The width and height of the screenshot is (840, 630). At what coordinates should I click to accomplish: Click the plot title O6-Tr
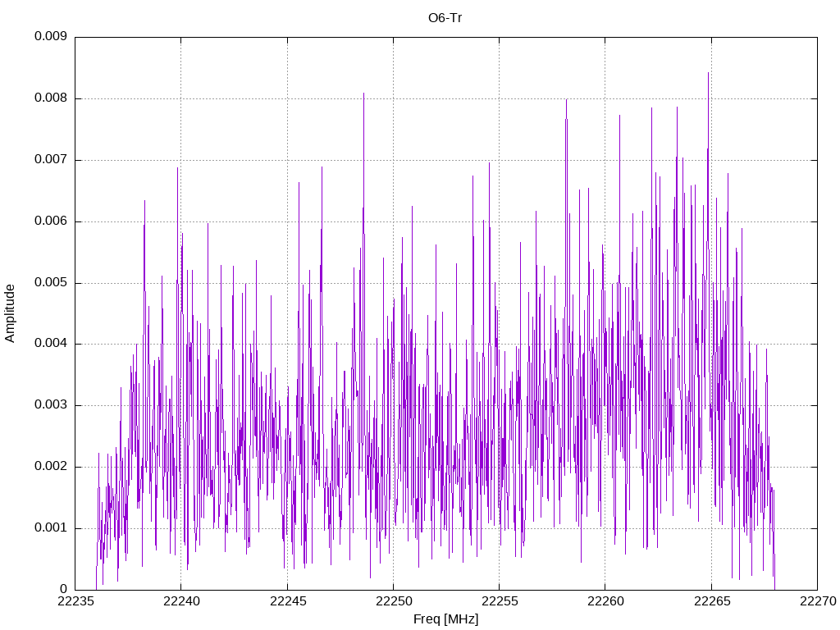(x=445, y=18)
